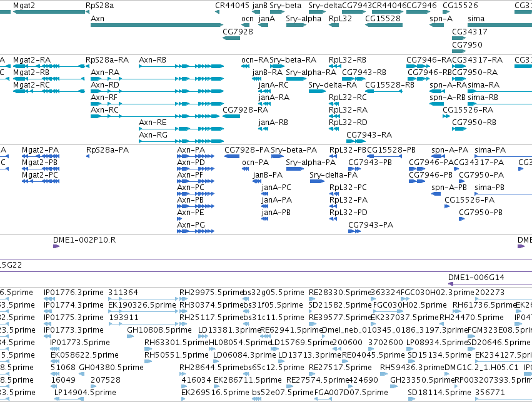Select the Axn-RG transcript label
Screen dimensions: 532x402
coord(153,135)
